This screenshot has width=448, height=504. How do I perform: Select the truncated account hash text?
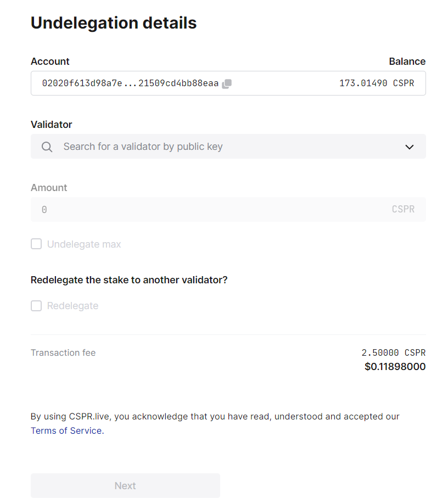coord(130,83)
